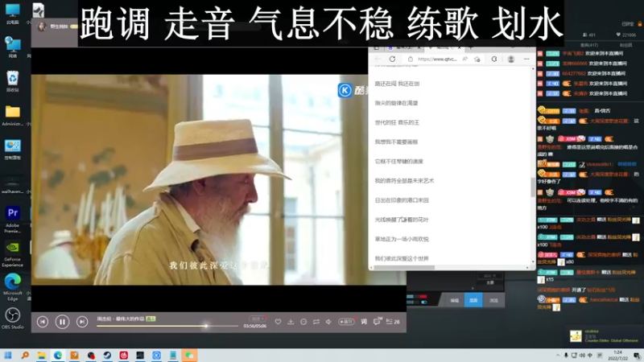644x362 pixels.
Task: Expand the system tray hidden icons chevron
Action: 558,356
